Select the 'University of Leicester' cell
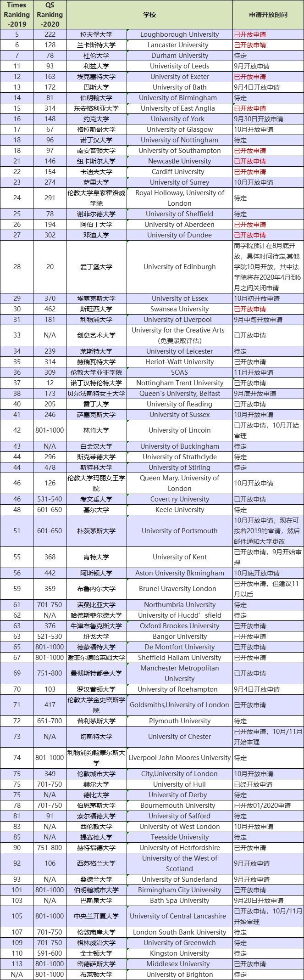 (x=180, y=351)
